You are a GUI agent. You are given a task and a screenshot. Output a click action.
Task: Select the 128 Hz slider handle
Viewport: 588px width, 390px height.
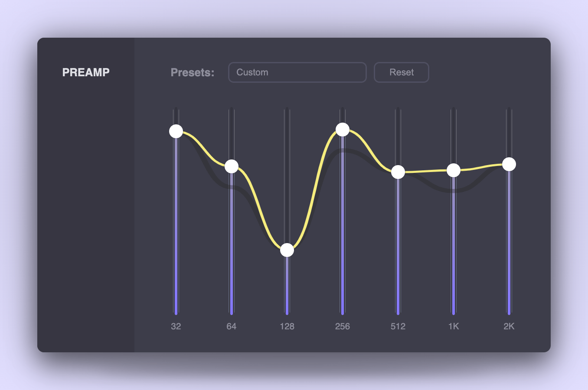pos(287,250)
